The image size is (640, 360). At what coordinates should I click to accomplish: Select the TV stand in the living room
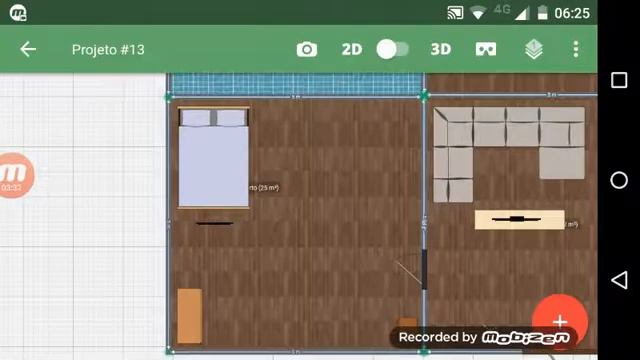click(x=520, y=220)
